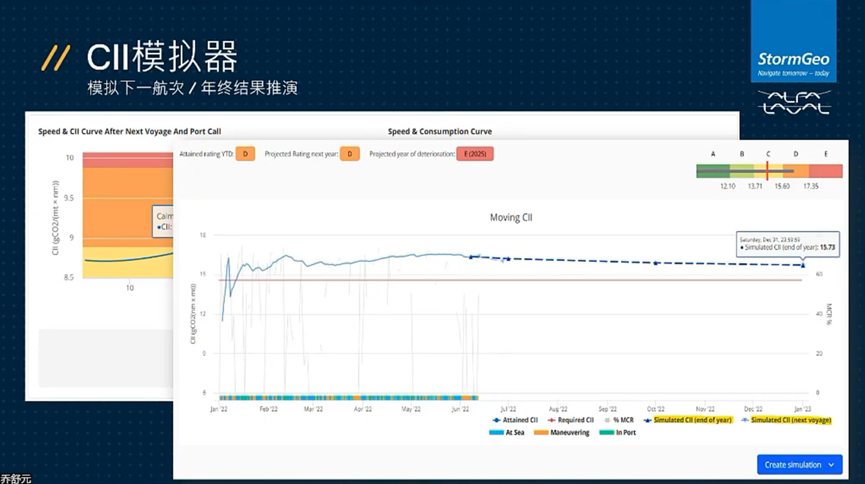This screenshot has height=484, width=865.
Task: Click the StormGeo logo
Action: (x=793, y=41)
